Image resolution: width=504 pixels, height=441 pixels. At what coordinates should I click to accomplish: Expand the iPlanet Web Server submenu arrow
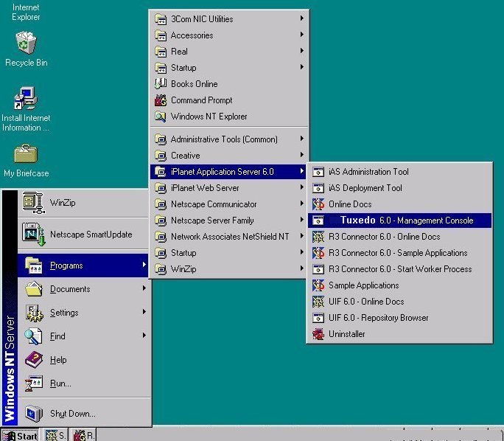(x=302, y=187)
